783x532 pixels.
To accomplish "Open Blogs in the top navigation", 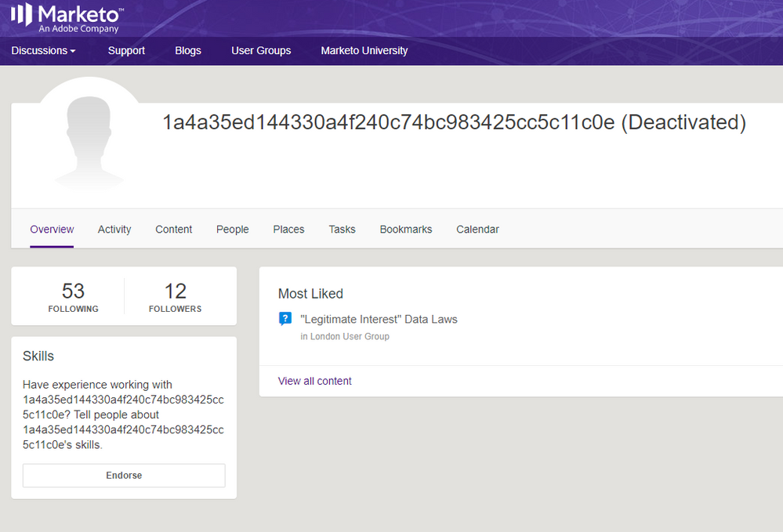I will tap(188, 50).
